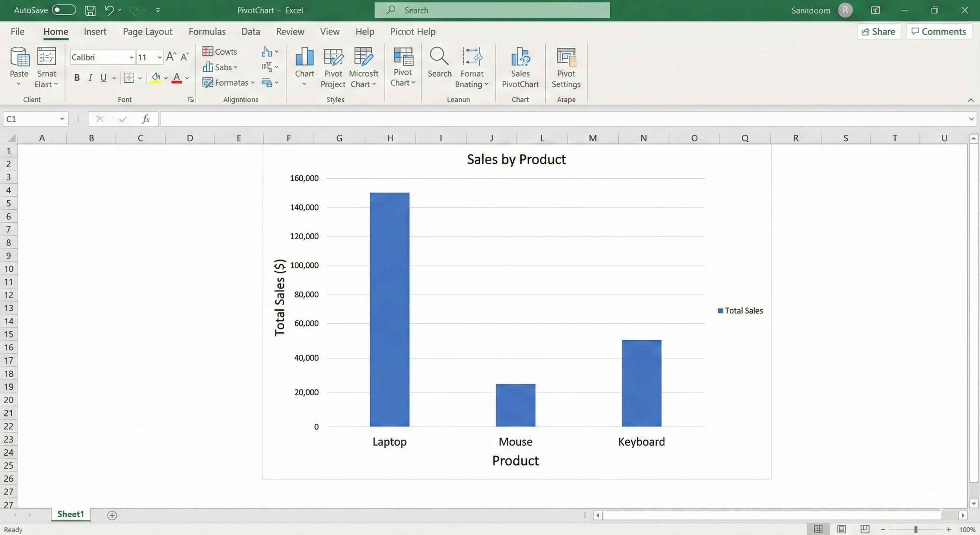Switch to the Insert tab

tap(95, 32)
